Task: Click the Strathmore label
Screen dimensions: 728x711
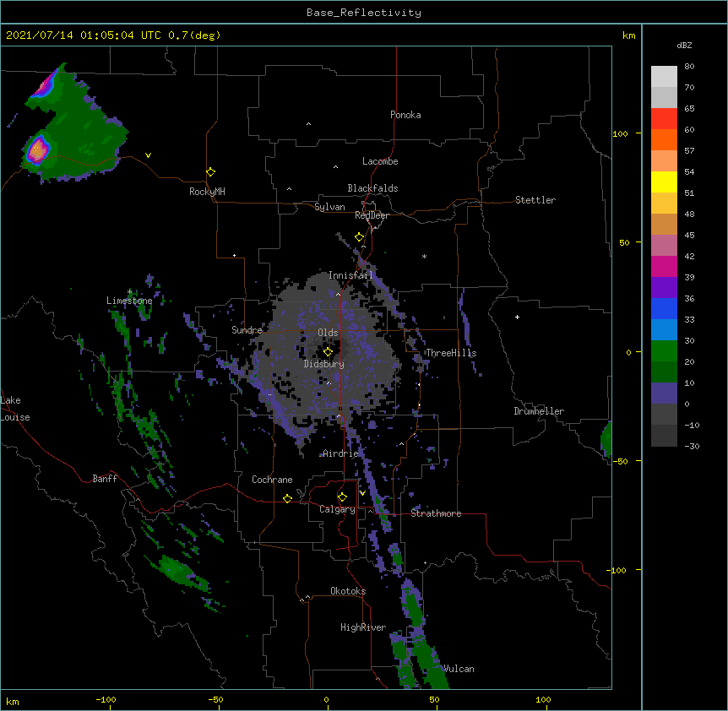Action: [x=436, y=513]
